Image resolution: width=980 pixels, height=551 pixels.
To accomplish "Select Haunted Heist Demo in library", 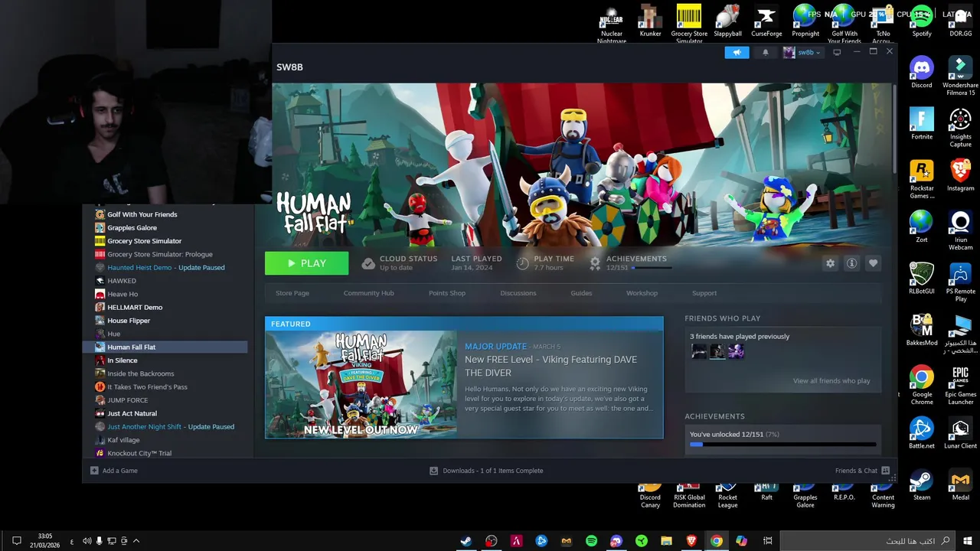I will (160, 268).
